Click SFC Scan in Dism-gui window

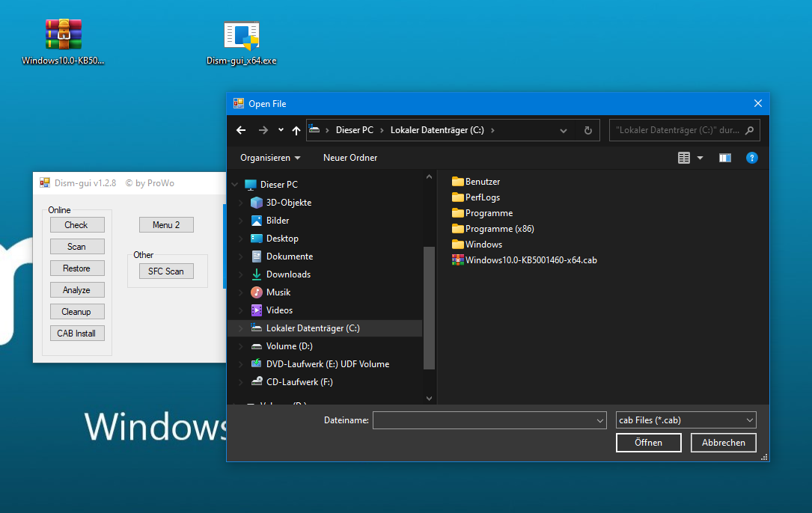pyautogui.click(x=166, y=271)
